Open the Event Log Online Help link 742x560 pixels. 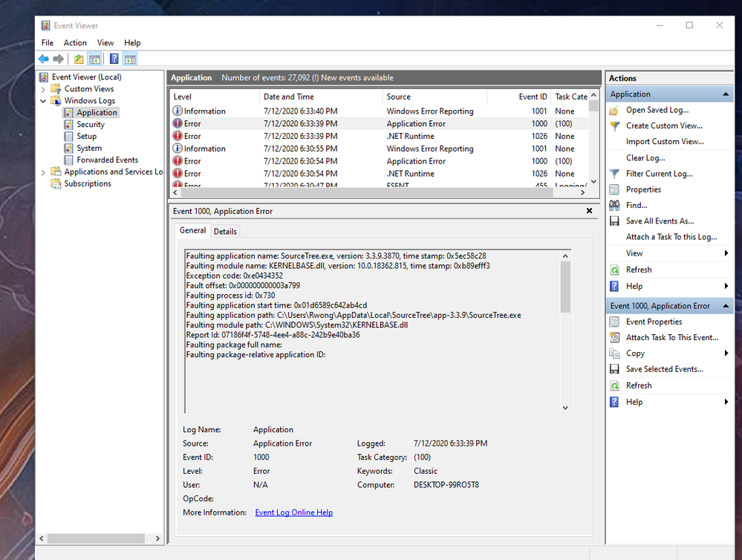coord(294,512)
